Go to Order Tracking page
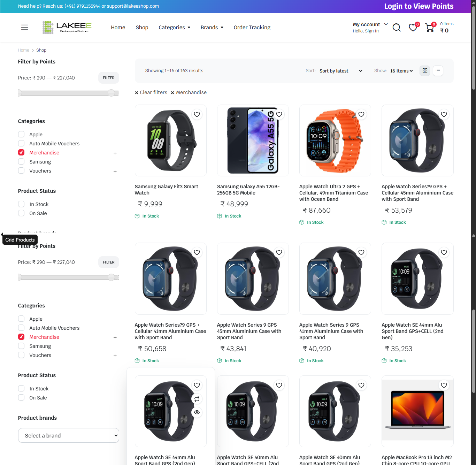Screen dimensions: 476x465 click(252, 28)
